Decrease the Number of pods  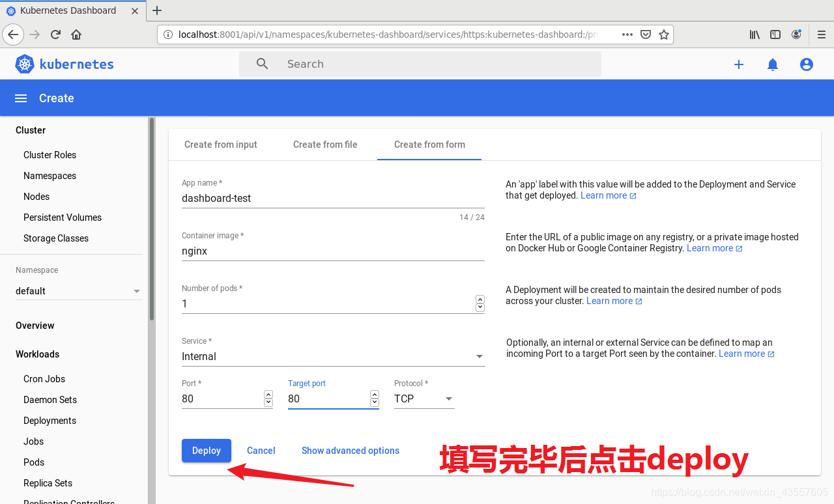click(x=480, y=307)
